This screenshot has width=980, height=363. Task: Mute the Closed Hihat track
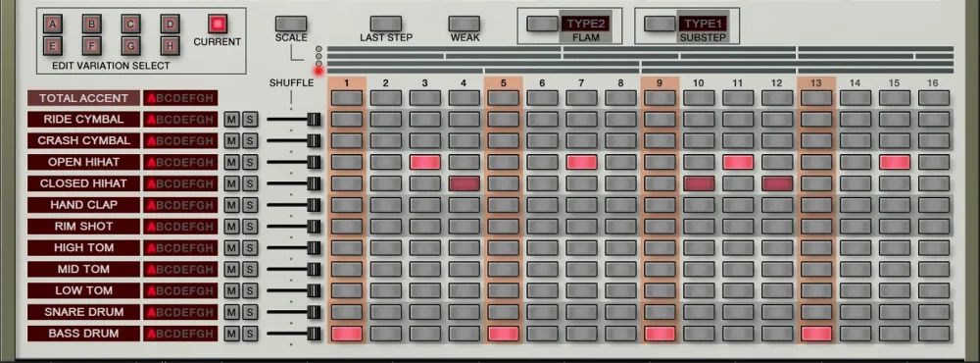coord(232,183)
